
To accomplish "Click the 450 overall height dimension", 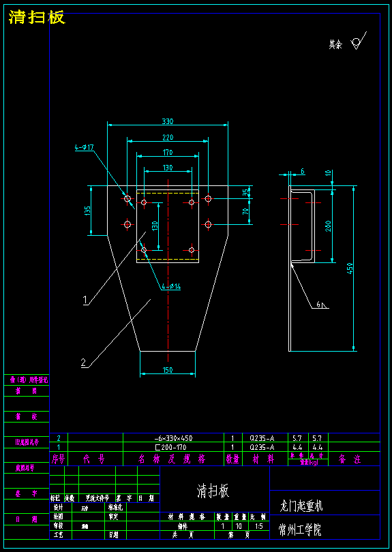I will pos(350,269).
